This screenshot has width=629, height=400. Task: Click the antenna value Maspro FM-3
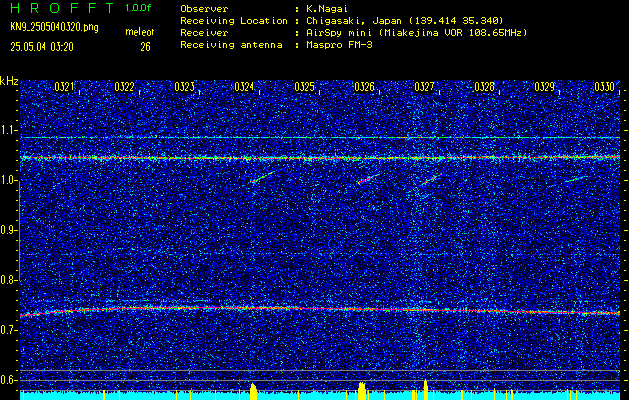click(x=339, y=45)
